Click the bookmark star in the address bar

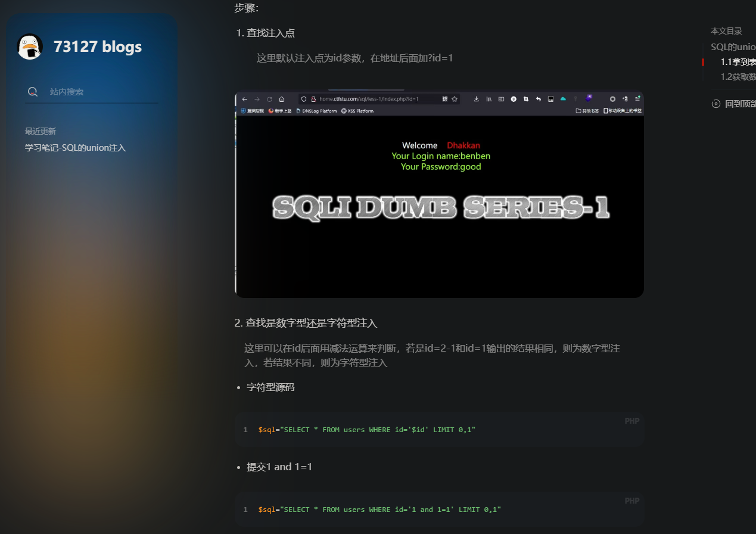455,99
